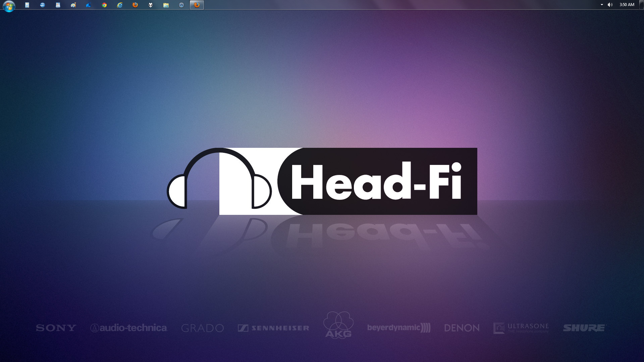Open the blue globe taskbar app
The width and height of the screenshot is (644, 362).
(x=43, y=5)
